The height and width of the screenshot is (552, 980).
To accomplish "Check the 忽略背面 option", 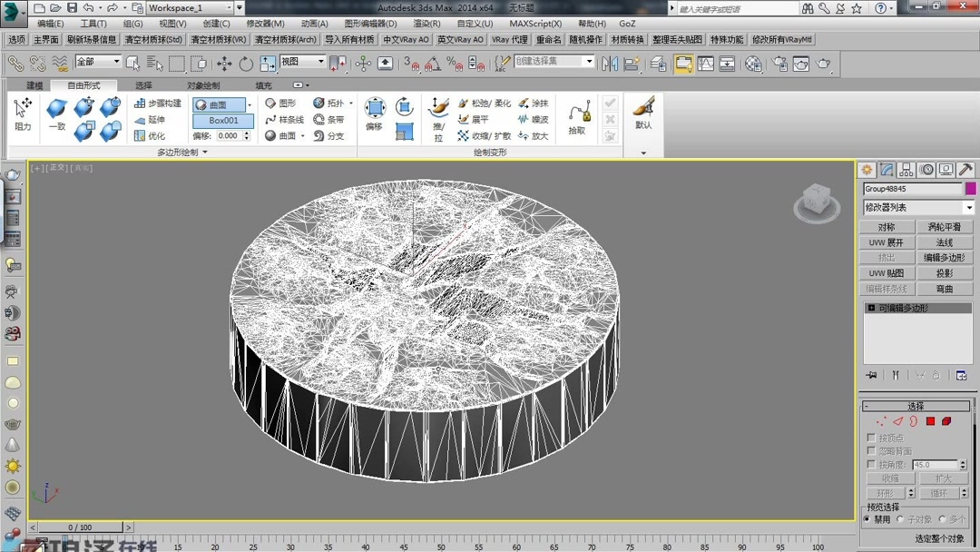I will click(x=871, y=450).
